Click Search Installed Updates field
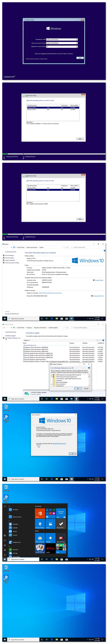Image resolution: width=108 pixels, height=644 pixels. (x=87, y=328)
